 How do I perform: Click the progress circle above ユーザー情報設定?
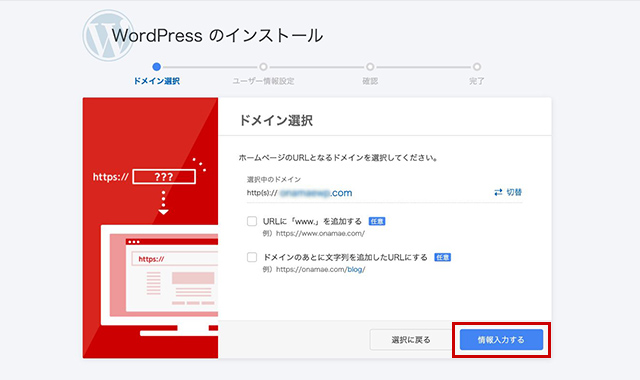[263, 67]
